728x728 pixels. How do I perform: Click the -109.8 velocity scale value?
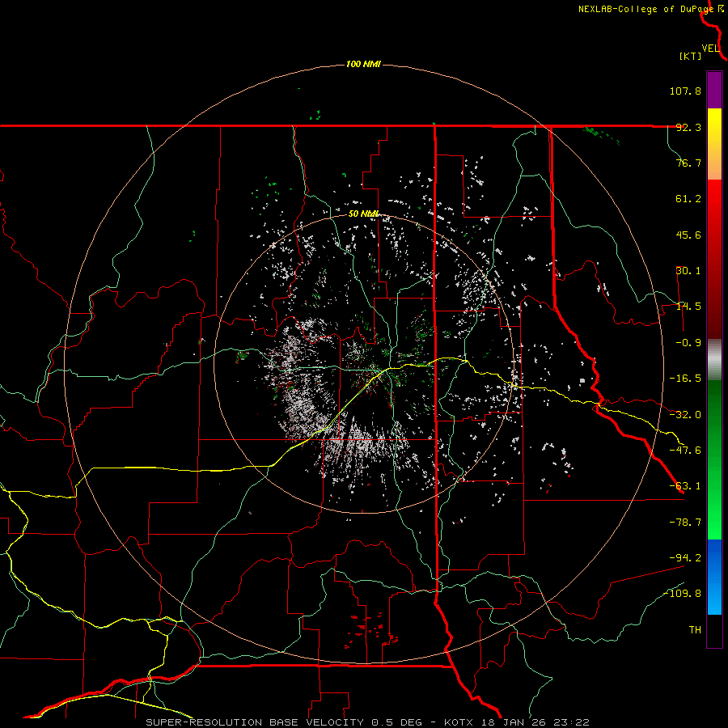683,594
